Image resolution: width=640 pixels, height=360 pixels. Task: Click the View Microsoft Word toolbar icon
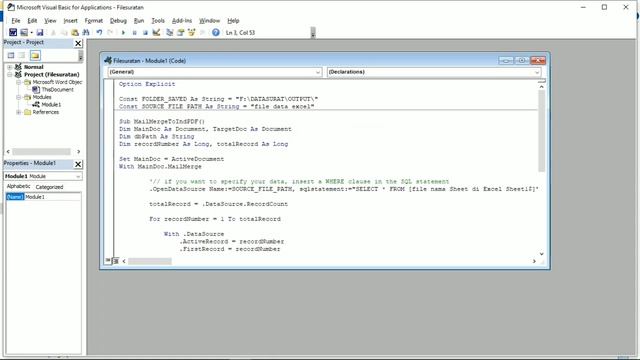click(x=13, y=32)
